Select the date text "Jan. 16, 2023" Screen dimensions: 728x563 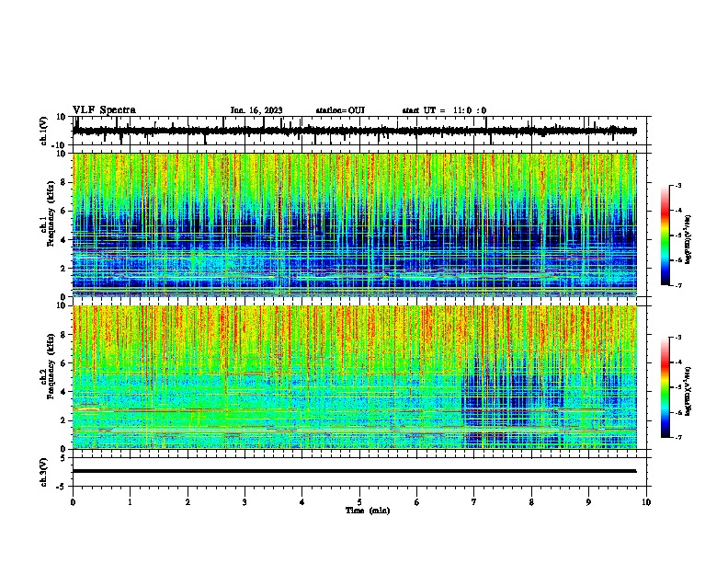pyautogui.click(x=256, y=110)
